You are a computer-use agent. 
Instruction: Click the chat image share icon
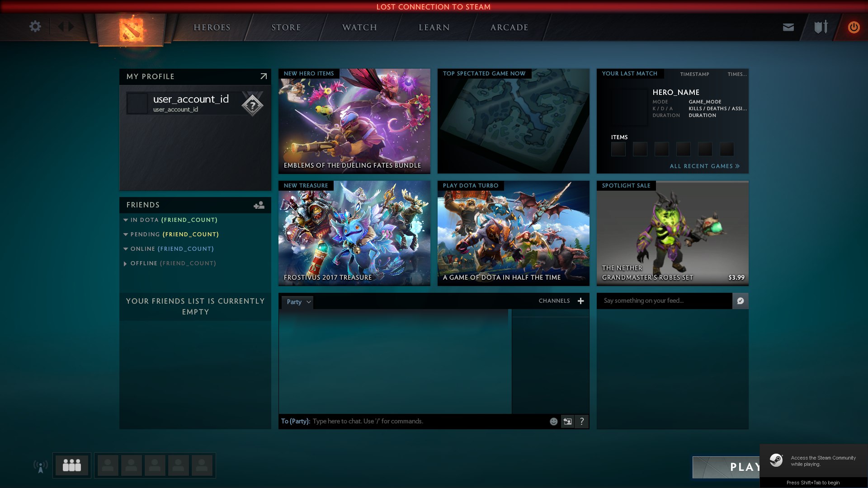coord(567,422)
